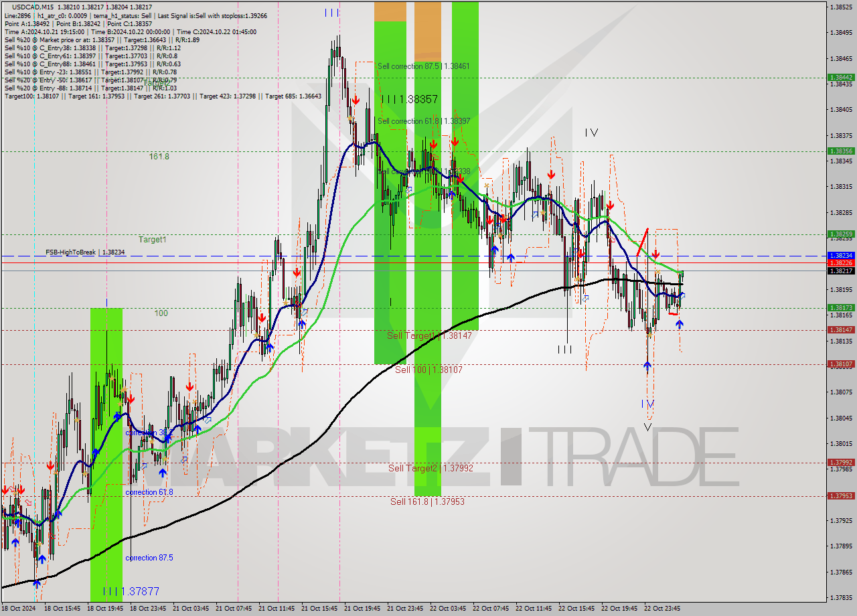Click the green 'Target1' label

[x=153, y=239]
